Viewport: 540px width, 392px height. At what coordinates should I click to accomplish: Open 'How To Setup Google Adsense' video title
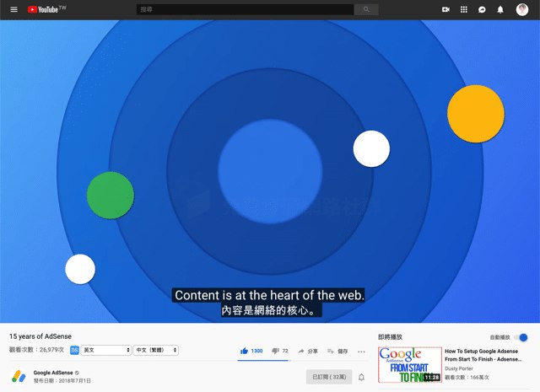pyautogui.click(x=483, y=355)
